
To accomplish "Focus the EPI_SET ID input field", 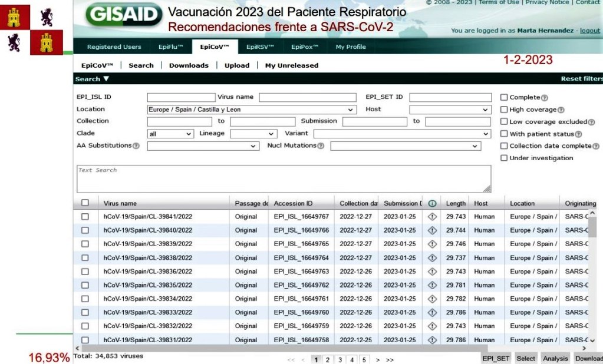I will click(450, 97).
